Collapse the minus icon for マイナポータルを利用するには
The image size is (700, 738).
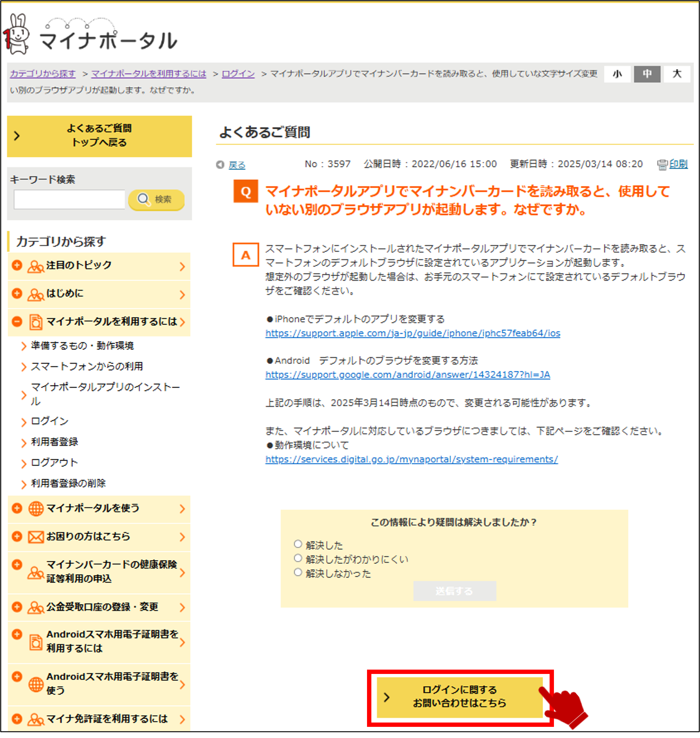17,322
